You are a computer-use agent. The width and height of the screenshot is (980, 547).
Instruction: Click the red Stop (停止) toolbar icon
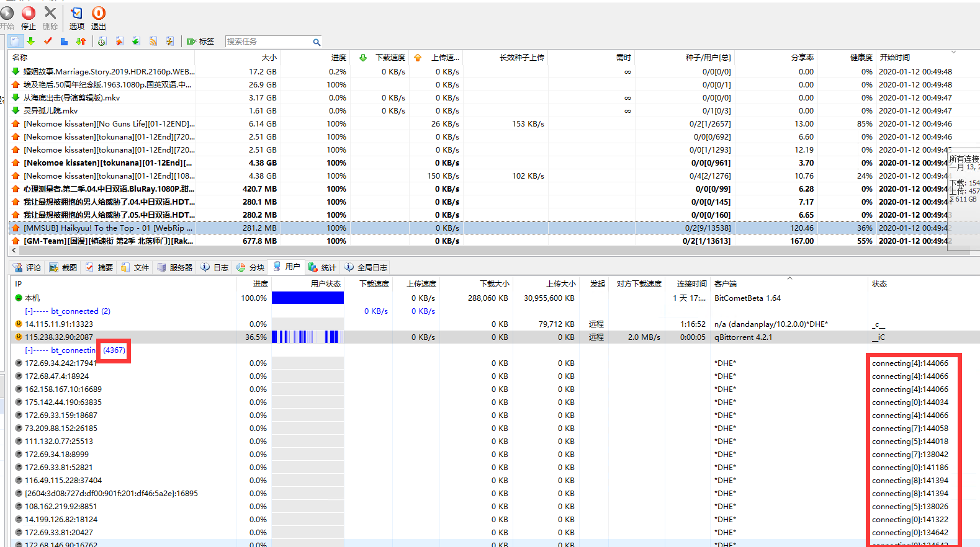29,14
